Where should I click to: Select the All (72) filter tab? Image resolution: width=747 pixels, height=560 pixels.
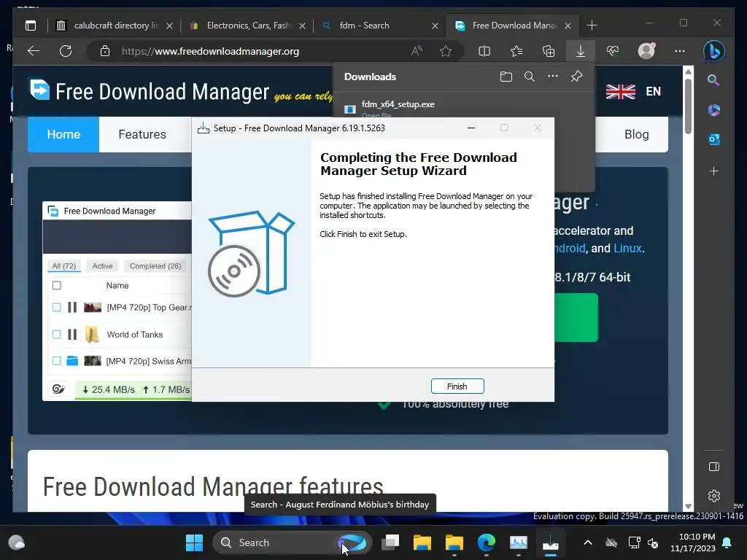coord(64,265)
